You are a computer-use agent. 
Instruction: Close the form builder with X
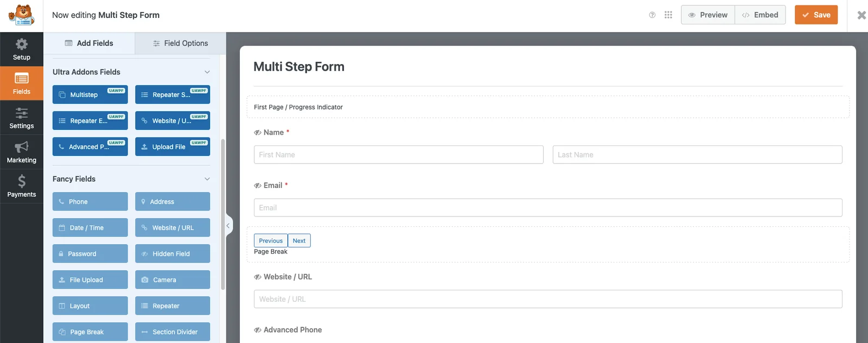[861, 15]
